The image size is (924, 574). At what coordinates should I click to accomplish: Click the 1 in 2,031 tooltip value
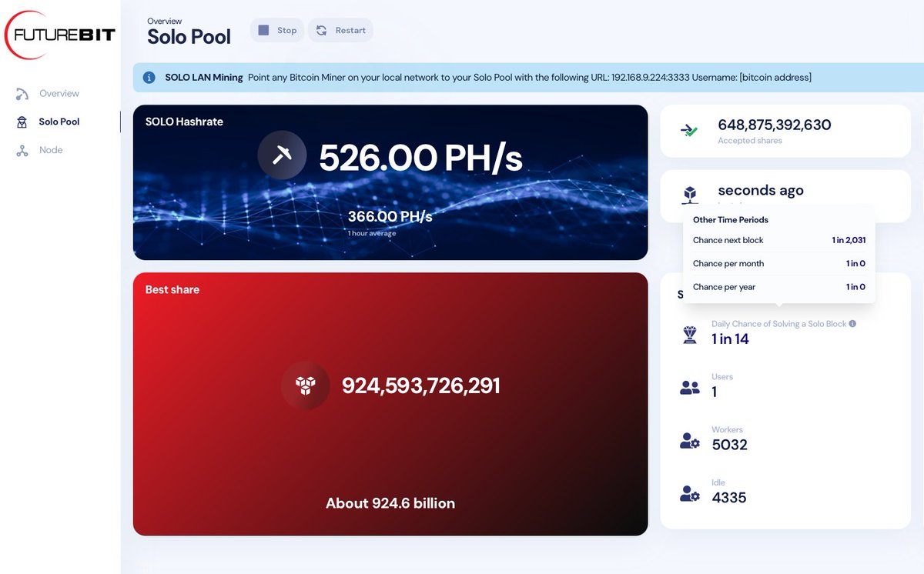click(849, 240)
